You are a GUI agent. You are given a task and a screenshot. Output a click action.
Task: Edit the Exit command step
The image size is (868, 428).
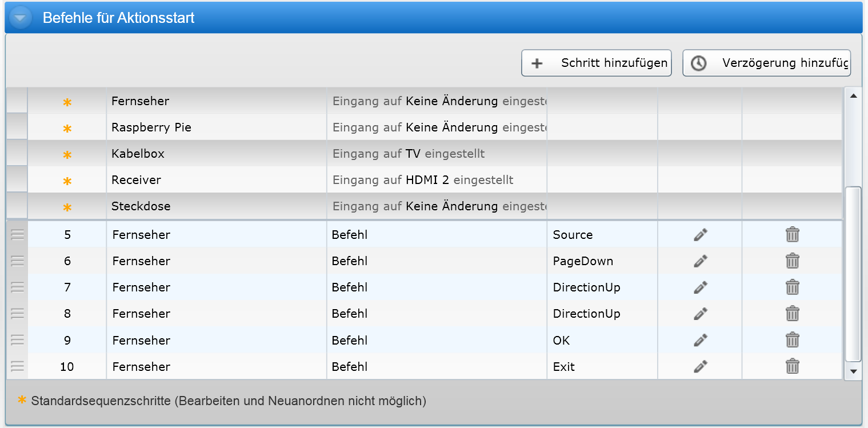[x=700, y=366]
